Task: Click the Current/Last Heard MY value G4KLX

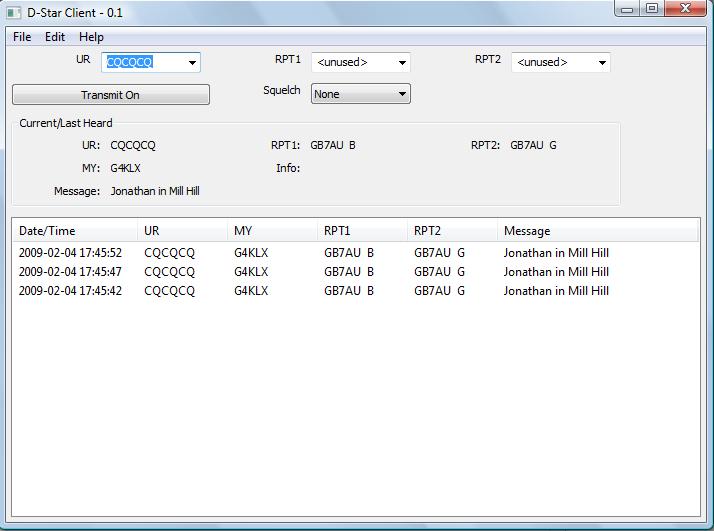Action: (125, 168)
